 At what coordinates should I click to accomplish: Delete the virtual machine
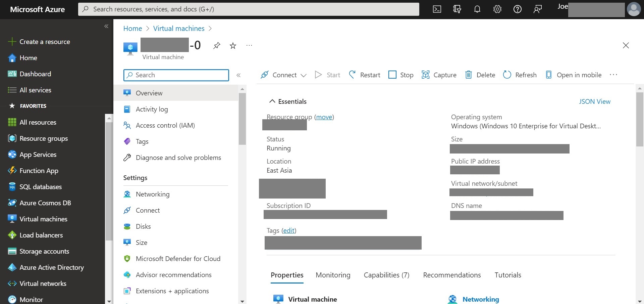(x=480, y=75)
